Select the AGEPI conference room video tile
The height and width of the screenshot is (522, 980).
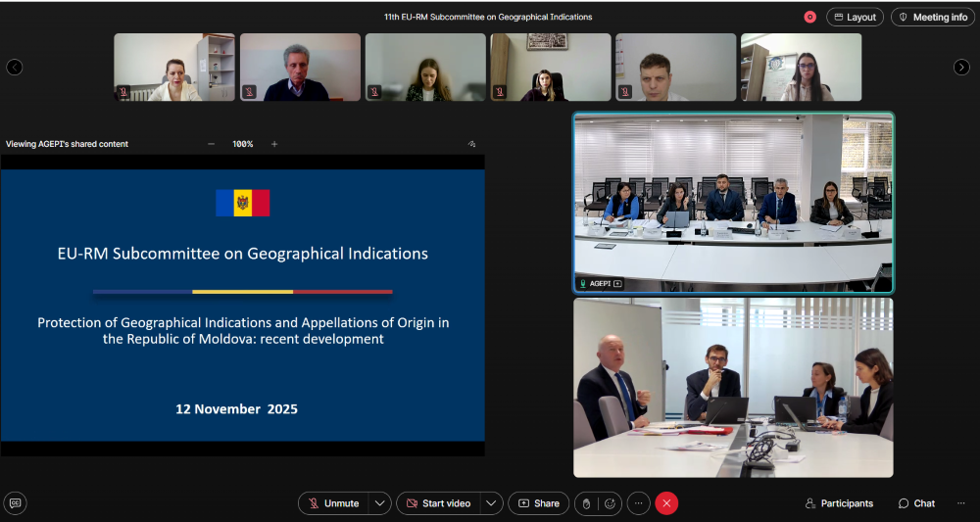(x=733, y=203)
